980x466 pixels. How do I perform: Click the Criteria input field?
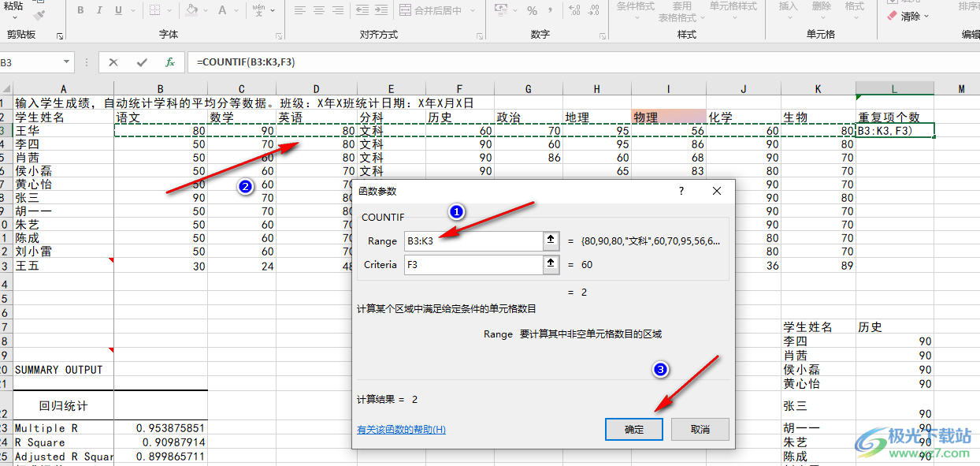(472, 264)
